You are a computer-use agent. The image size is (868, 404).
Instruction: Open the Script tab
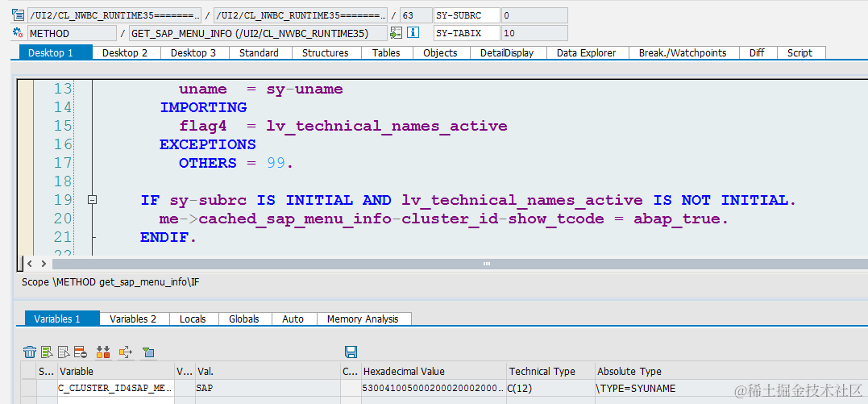[x=800, y=52]
